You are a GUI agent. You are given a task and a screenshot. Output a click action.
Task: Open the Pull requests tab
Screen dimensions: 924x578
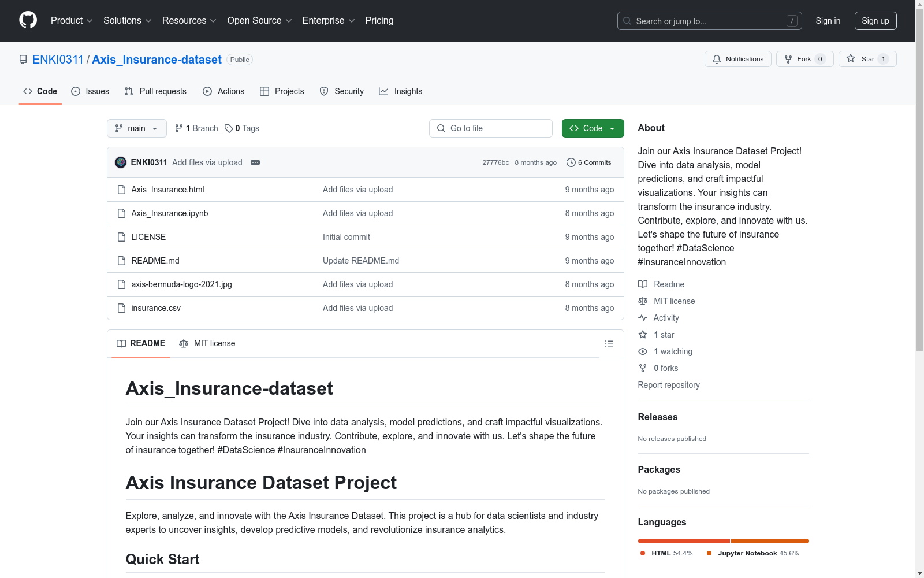point(155,91)
